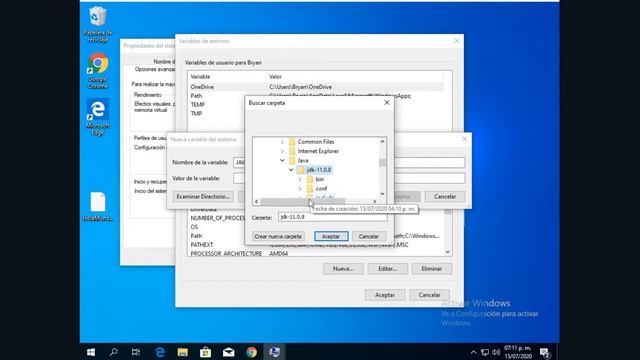Open the Mail app from the taskbar
The image size is (640, 360).
(x=228, y=352)
